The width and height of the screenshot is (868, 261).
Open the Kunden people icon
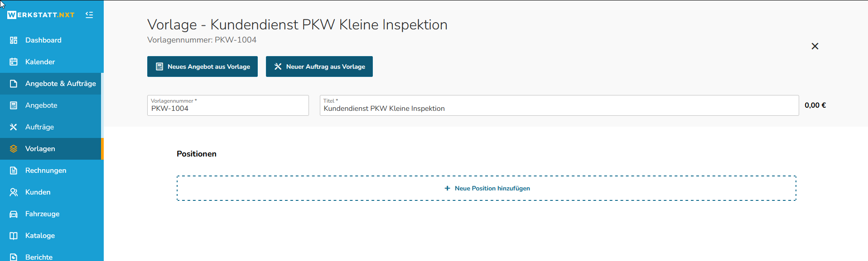14,192
